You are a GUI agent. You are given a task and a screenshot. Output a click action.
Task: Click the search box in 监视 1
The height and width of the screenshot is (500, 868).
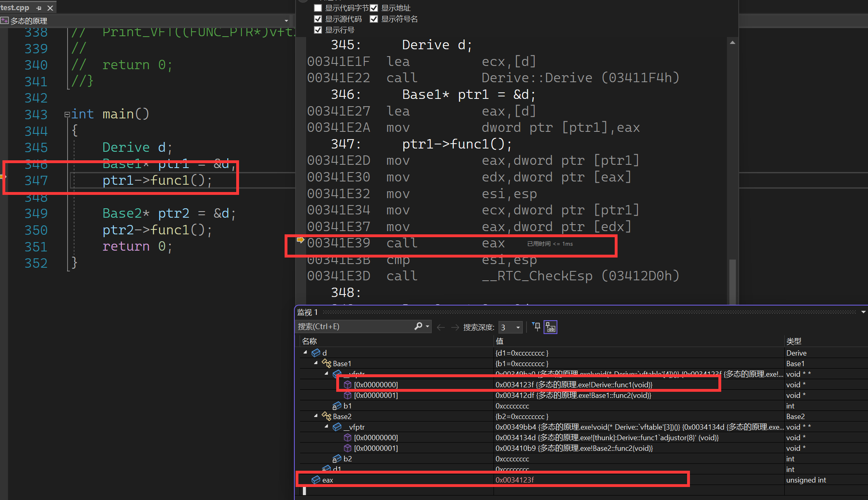click(354, 327)
